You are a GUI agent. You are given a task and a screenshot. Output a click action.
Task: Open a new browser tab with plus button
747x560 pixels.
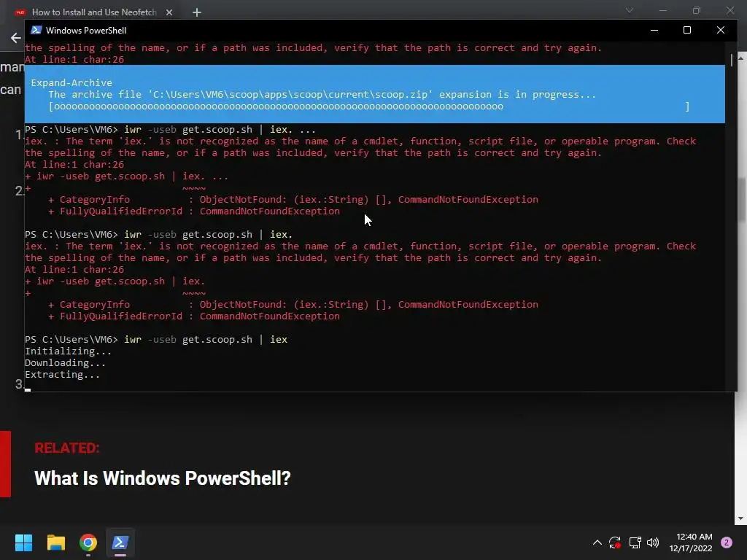point(197,12)
